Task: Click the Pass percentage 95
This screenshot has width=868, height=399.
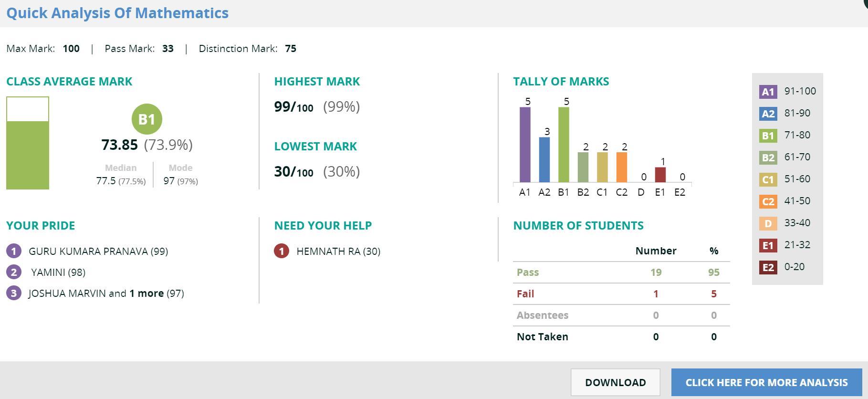Action: [714, 273]
